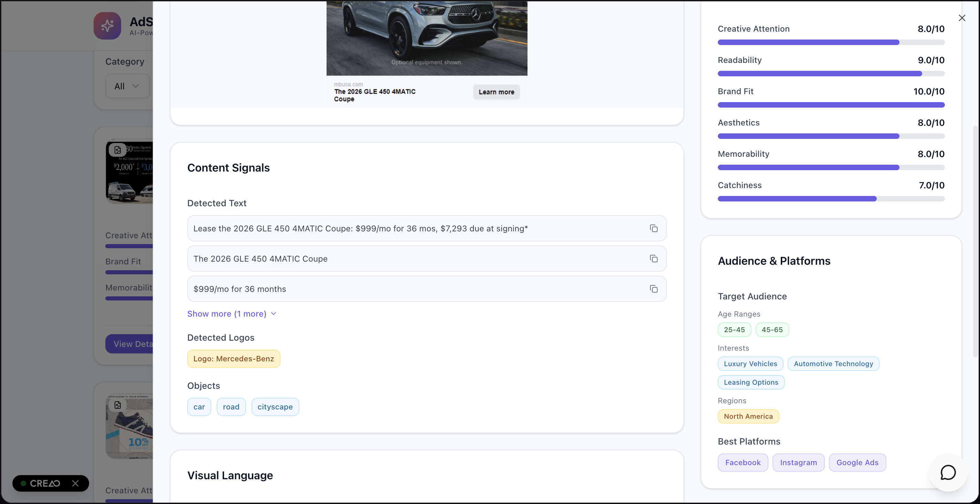This screenshot has width=980, height=504.
Task: Expand 'Show more (1 more)' detected text
Action: click(x=231, y=314)
